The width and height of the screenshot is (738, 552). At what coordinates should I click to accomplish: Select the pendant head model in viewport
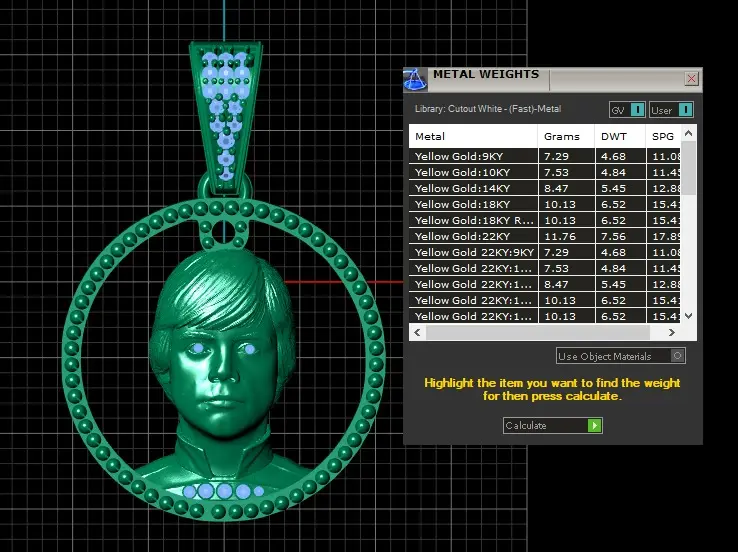point(221,362)
